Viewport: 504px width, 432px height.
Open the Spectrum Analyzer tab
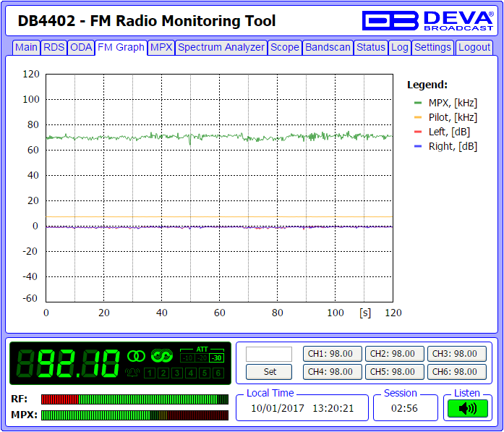(221, 47)
